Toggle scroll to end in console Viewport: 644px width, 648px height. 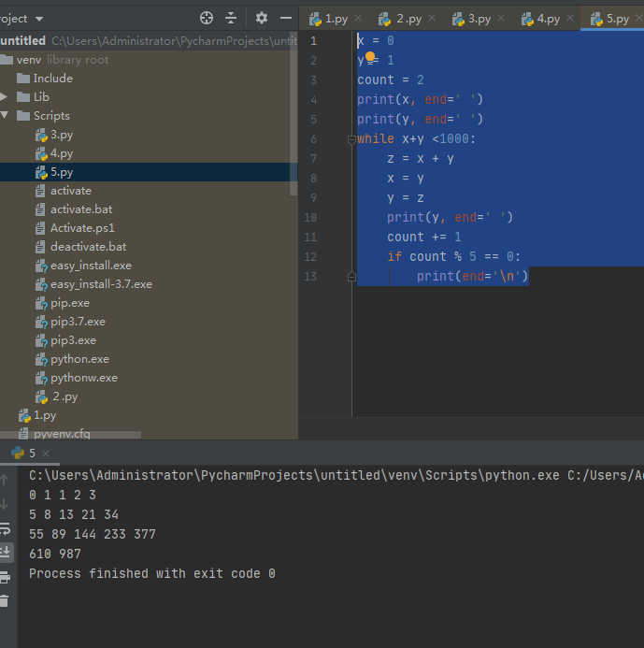pyautogui.click(x=6, y=552)
